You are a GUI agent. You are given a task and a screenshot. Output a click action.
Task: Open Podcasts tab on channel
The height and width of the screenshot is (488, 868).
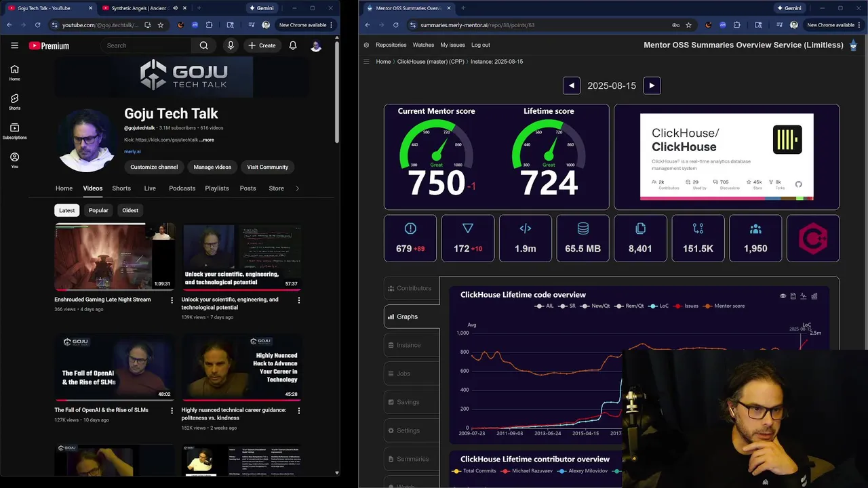pyautogui.click(x=182, y=188)
